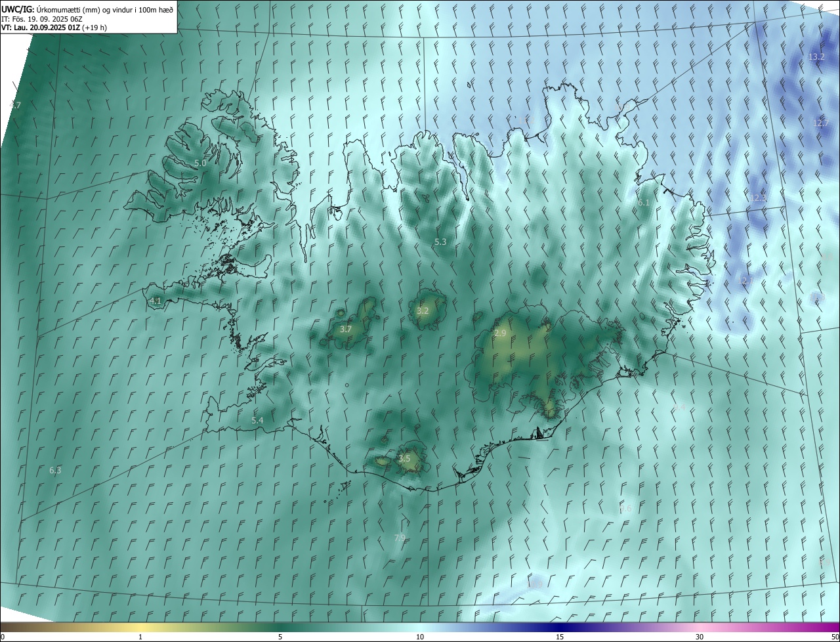
Task: Click the 6.1 value label in northeast Iceland
Action: point(644,203)
